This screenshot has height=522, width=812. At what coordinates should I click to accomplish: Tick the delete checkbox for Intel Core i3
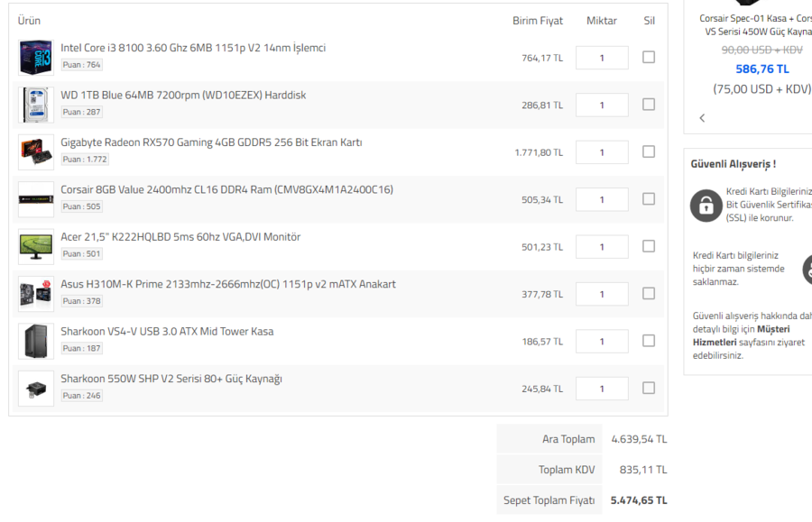point(649,57)
